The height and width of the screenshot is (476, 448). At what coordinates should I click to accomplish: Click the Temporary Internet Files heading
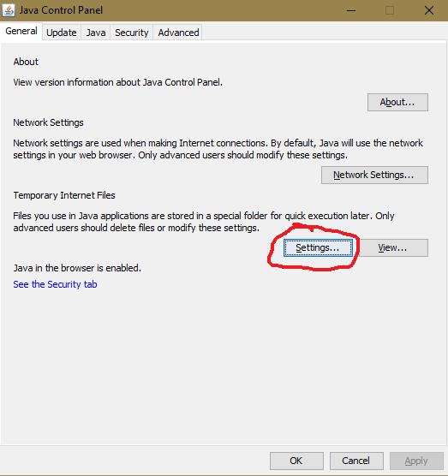(x=64, y=195)
